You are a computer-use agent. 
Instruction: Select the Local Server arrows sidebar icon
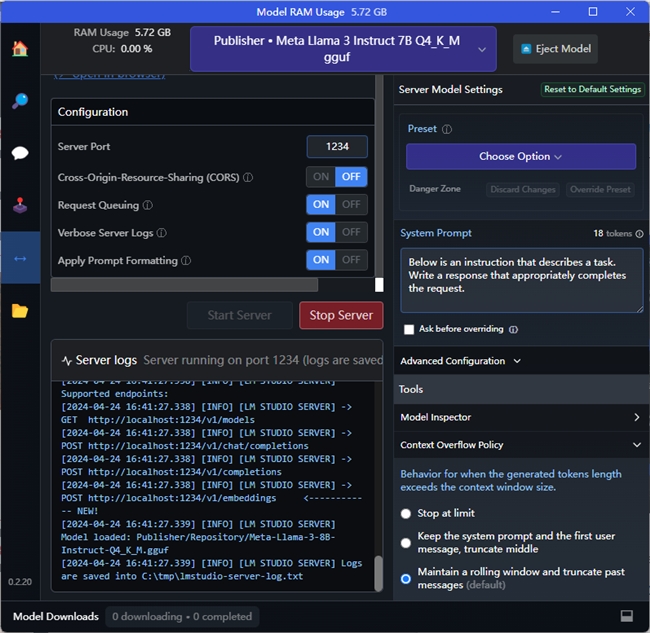[x=20, y=259]
